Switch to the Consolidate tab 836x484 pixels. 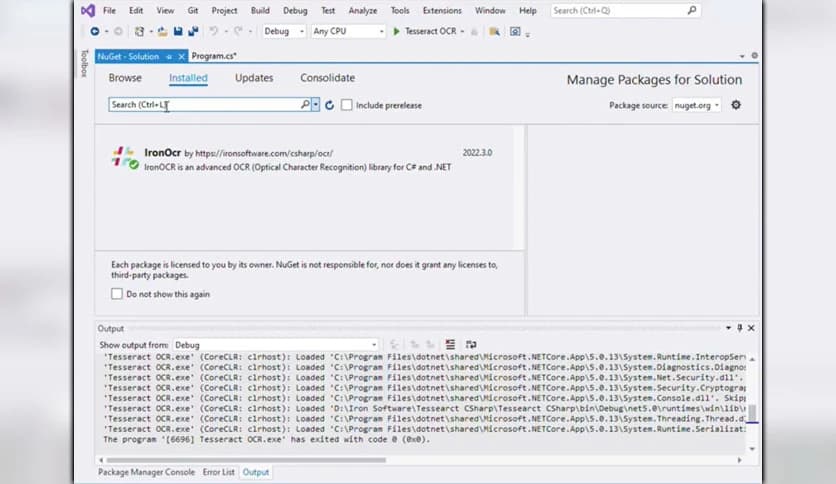pos(327,78)
